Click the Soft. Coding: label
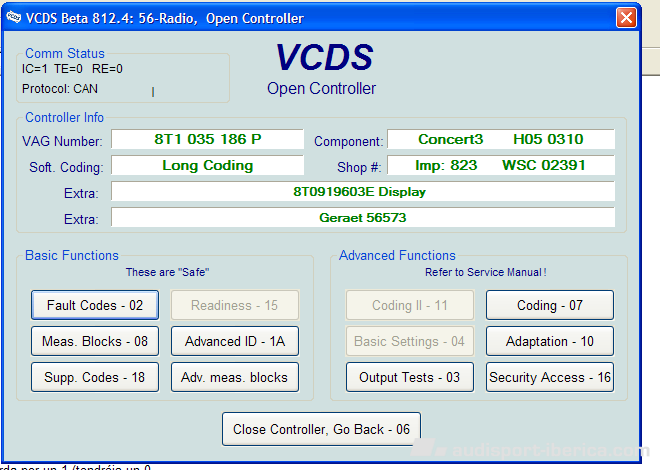The width and height of the screenshot is (660, 470). [x=66, y=167]
